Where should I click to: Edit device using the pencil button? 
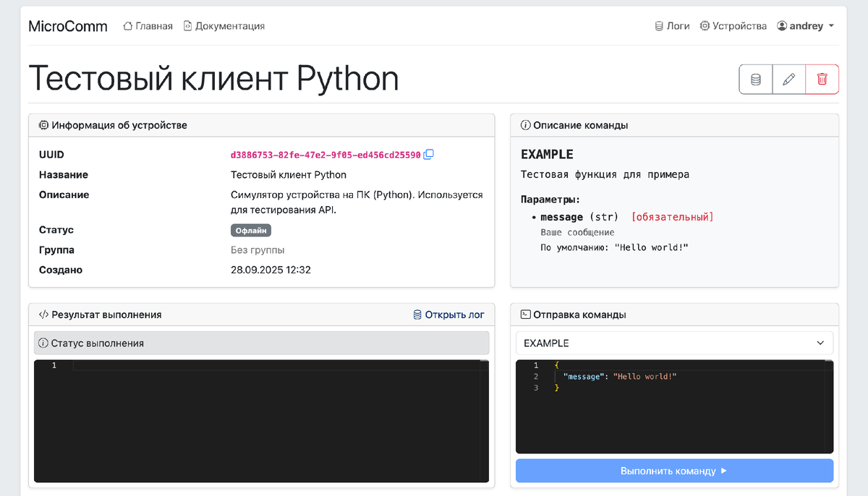789,80
